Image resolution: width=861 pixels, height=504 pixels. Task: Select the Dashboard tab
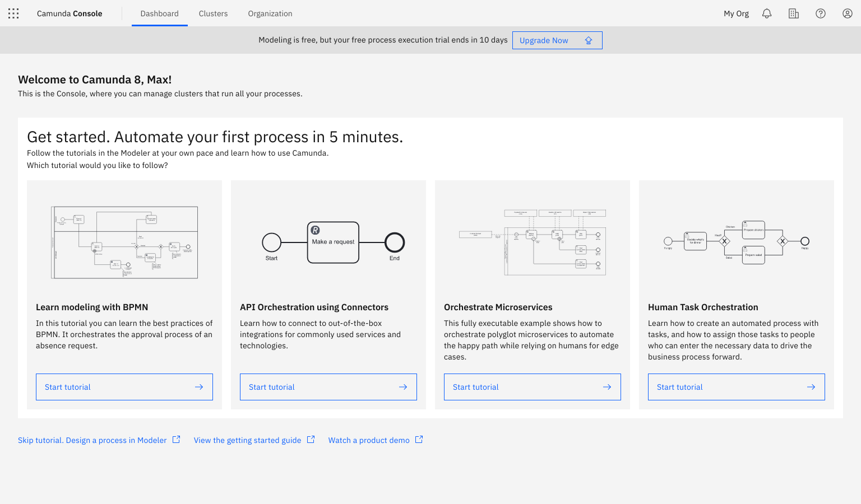[x=159, y=13]
